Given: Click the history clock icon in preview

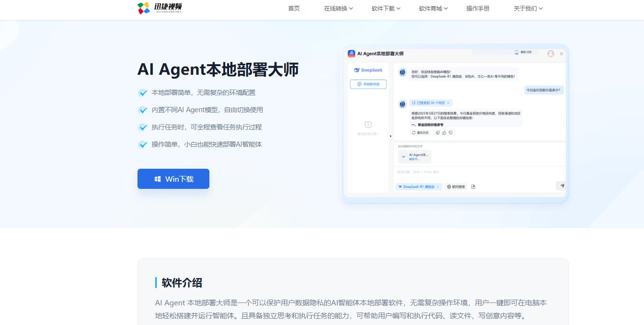Looking at the screenshot, I should click(368, 124).
